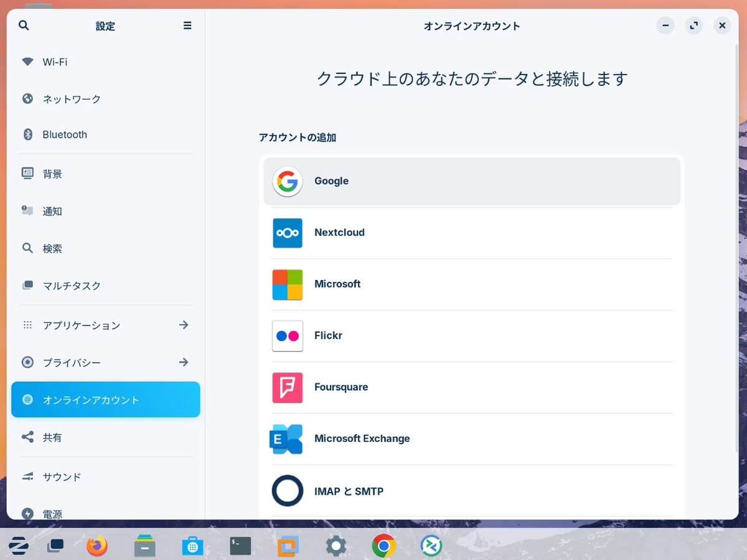Image resolution: width=747 pixels, height=560 pixels.
Task: Add a Flickr account
Action: [472, 336]
